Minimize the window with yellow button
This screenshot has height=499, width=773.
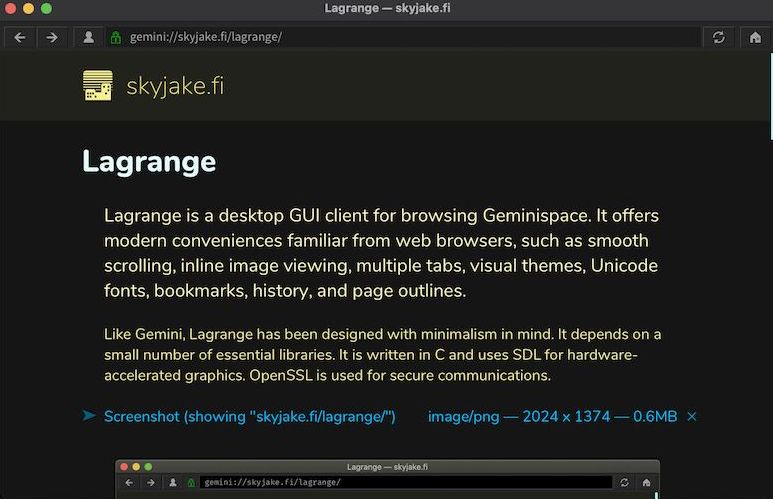29,8
